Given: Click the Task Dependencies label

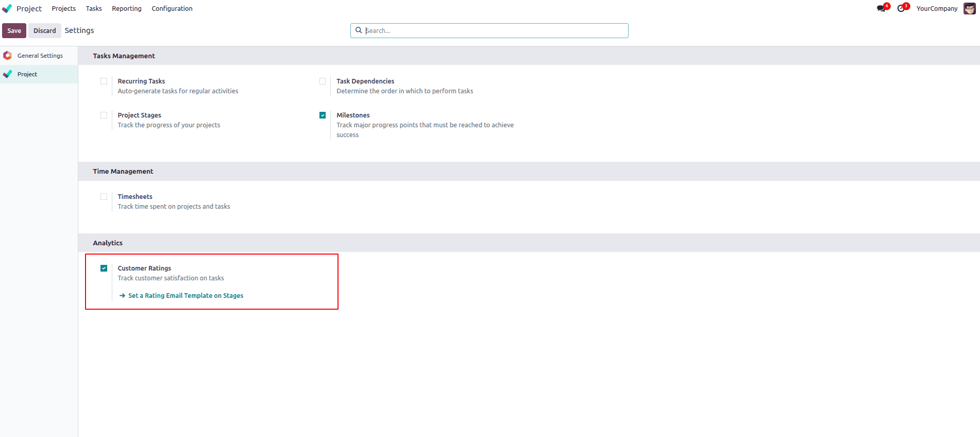Looking at the screenshot, I should point(365,81).
